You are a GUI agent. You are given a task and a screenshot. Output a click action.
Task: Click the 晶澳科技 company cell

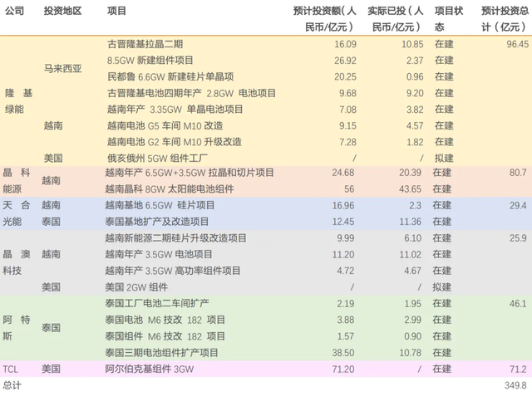coord(17,262)
